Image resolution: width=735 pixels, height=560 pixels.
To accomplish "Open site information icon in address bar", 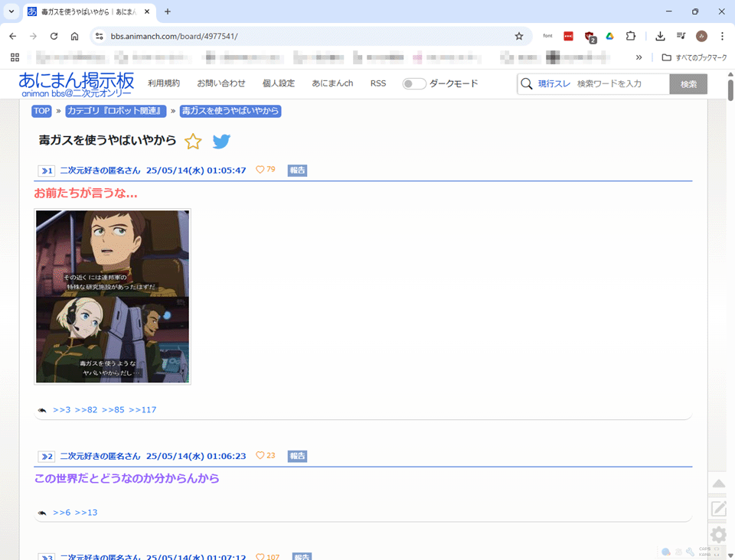I will coord(99,36).
